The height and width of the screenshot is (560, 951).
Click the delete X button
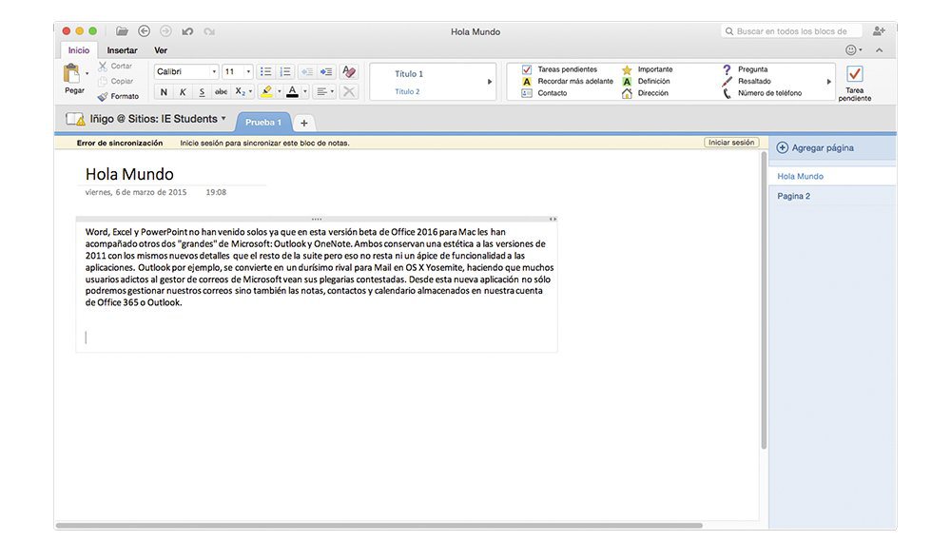point(349,91)
